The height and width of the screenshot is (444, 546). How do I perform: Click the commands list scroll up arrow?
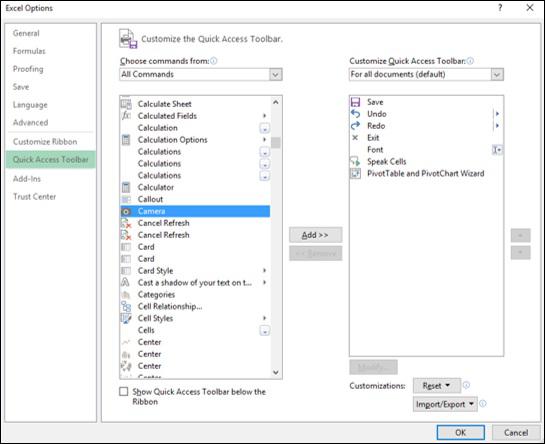click(276, 102)
